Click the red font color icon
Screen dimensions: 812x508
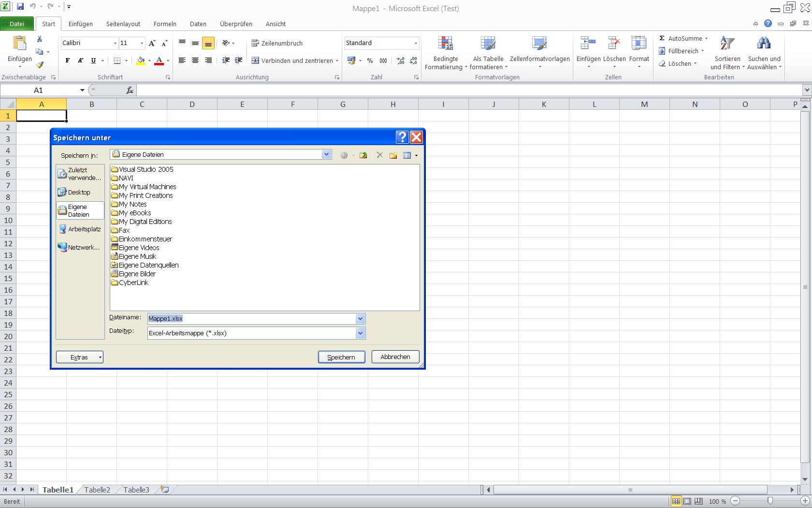pos(159,61)
